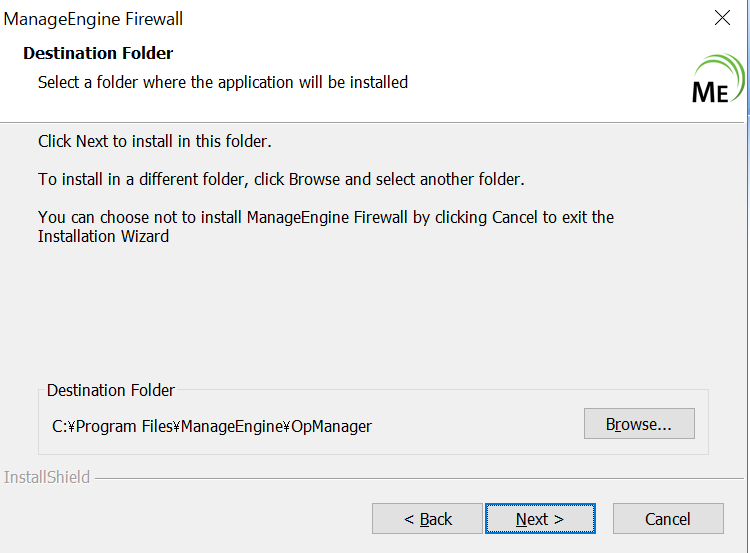Click the divider line beside InstallShield

pyautogui.click(x=420, y=478)
